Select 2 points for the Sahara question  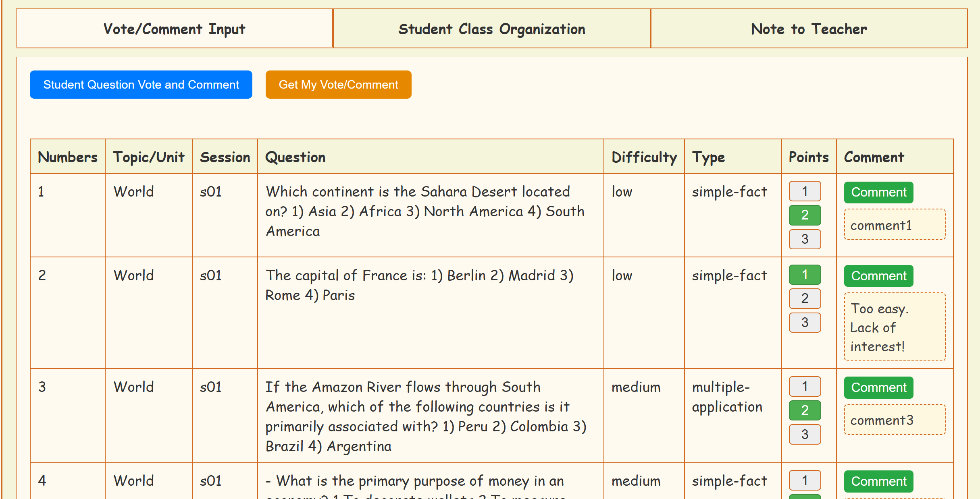[805, 215]
